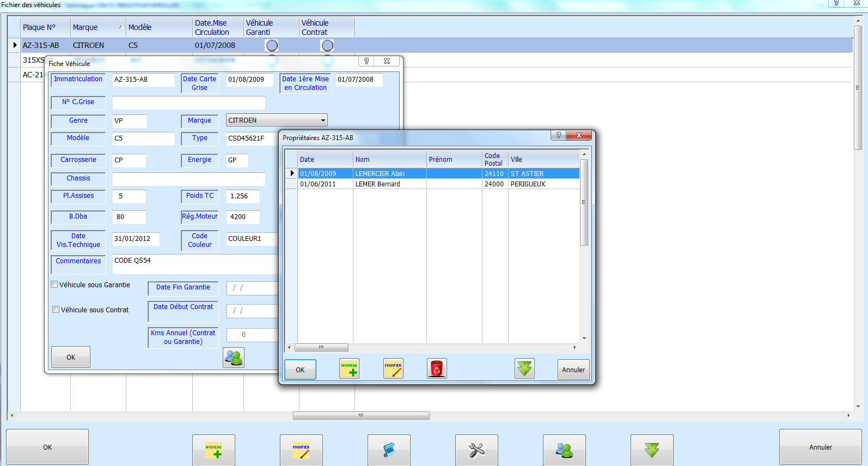Image resolution: width=868 pixels, height=466 pixels.
Task: Click Annuler in the main window bottom
Action: click(820, 447)
